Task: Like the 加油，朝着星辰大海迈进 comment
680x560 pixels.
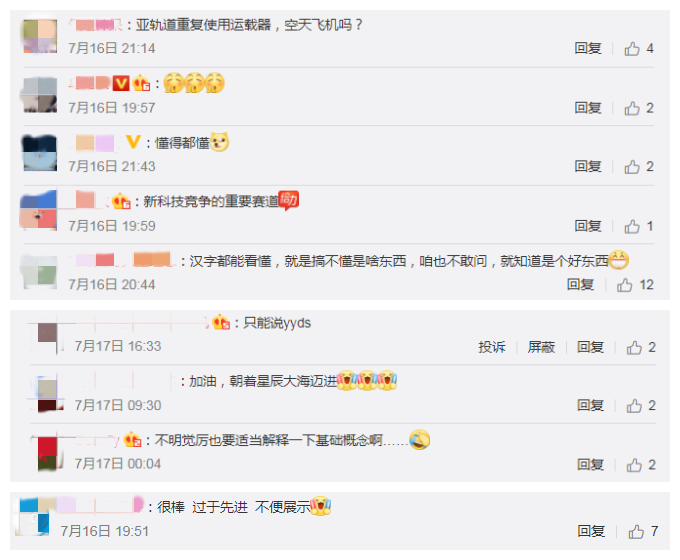Action: coord(634,406)
